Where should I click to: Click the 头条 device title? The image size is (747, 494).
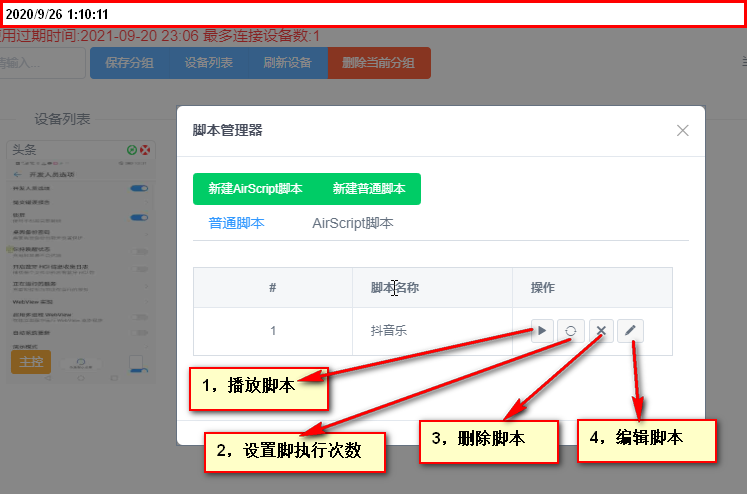point(24,150)
